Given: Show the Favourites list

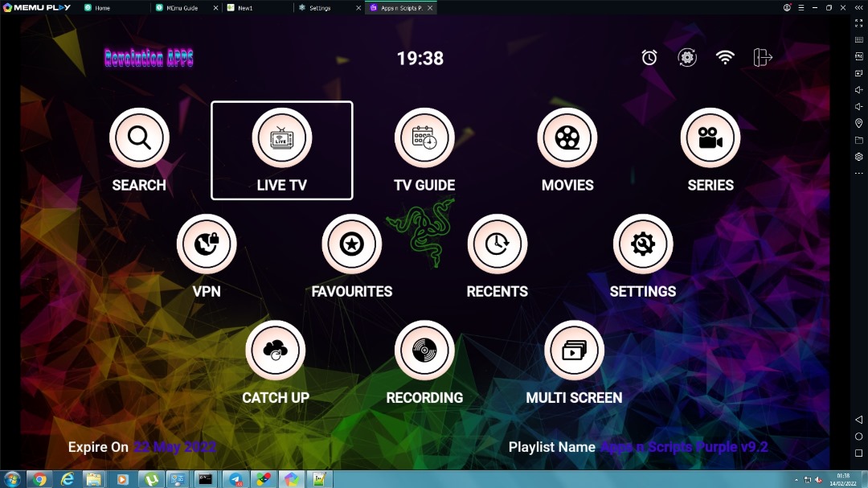Looking at the screenshot, I should click(352, 244).
